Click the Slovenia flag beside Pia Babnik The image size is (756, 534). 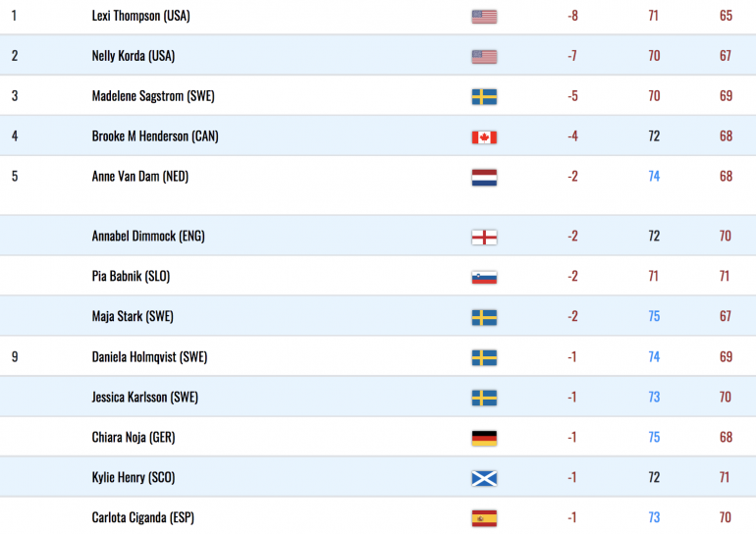(484, 277)
